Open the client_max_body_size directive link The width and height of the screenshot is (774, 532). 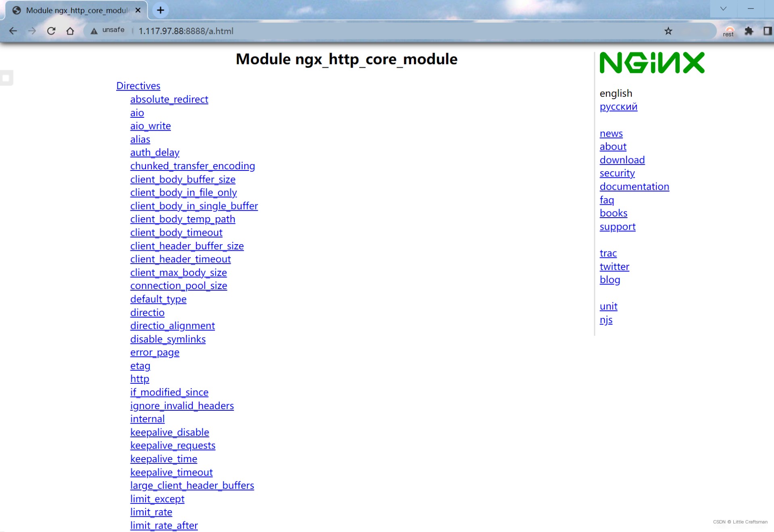(178, 272)
